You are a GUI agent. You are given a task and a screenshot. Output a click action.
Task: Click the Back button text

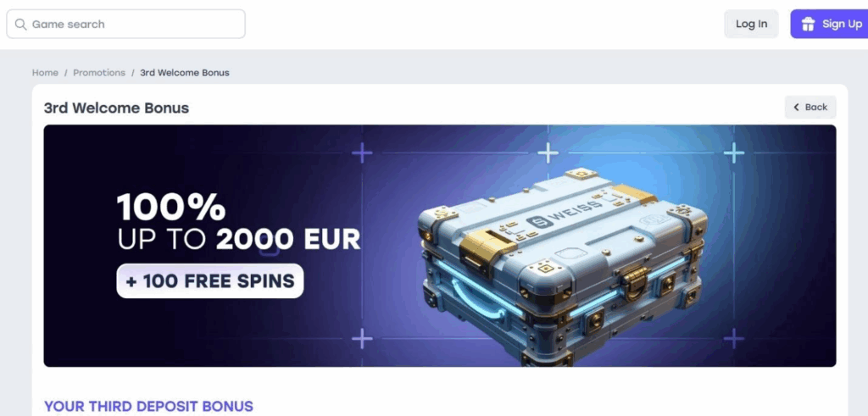point(816,108)
